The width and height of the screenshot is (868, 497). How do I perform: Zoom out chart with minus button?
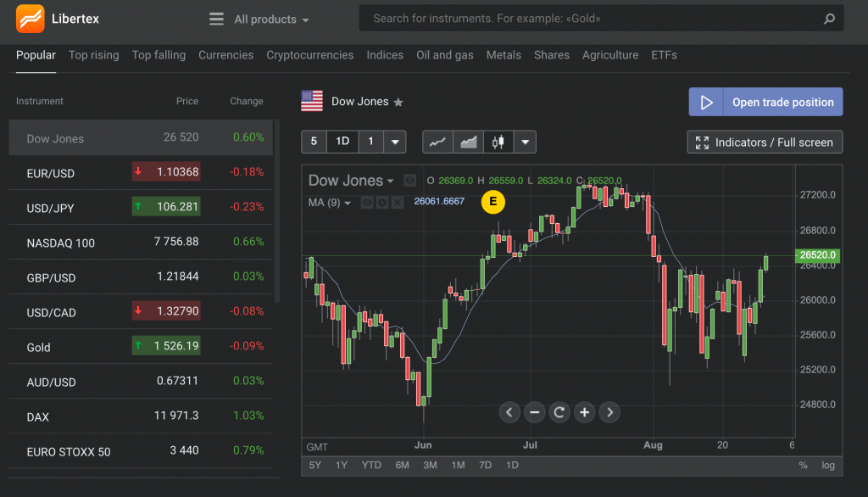pyautogui.click(x=534, y=412)
